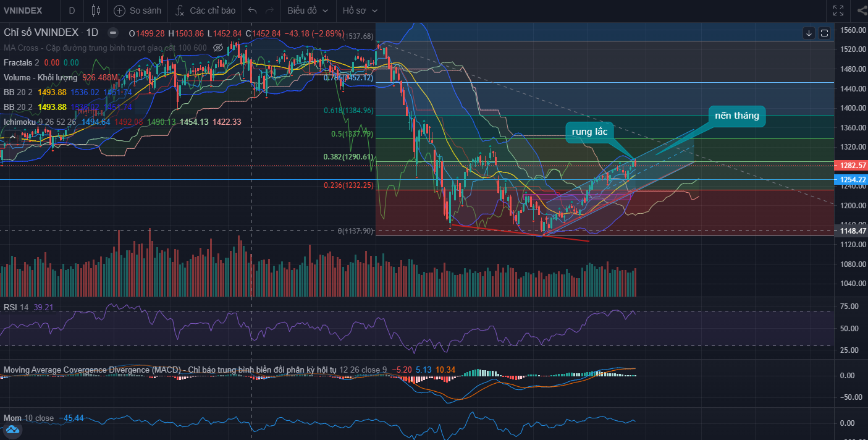The image size is (868, 440).
Task: Open the candlestick chart style selector
Action: point(95,11)
